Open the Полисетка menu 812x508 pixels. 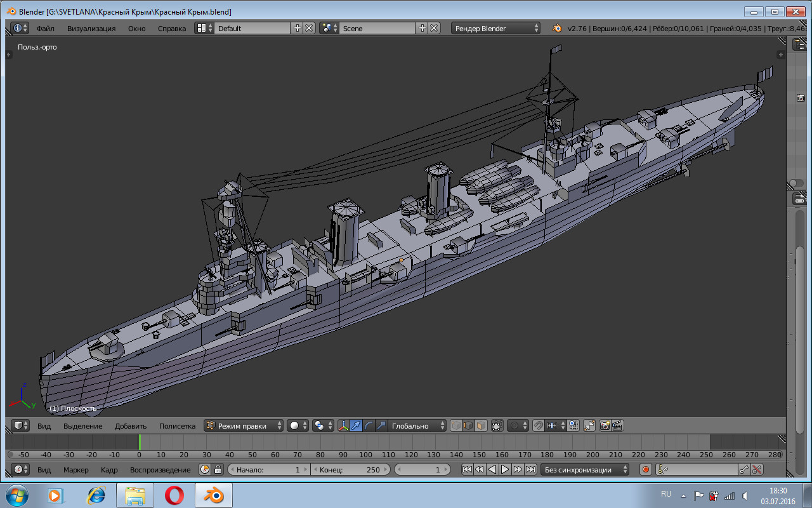point(177,425)
